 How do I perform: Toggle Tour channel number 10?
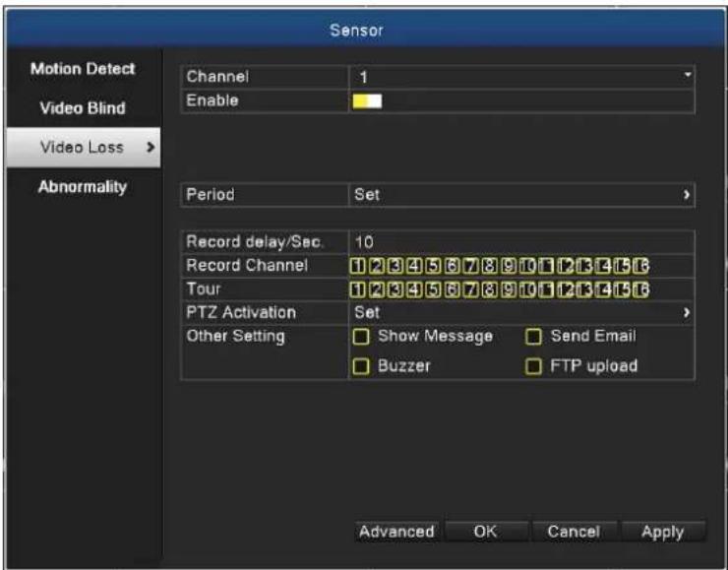(x=527, y=289)
